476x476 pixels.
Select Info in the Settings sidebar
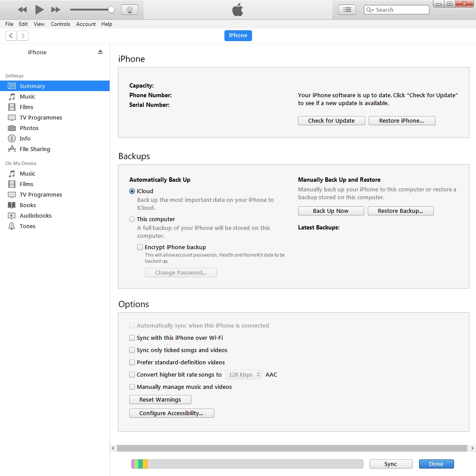coord(24,138)
